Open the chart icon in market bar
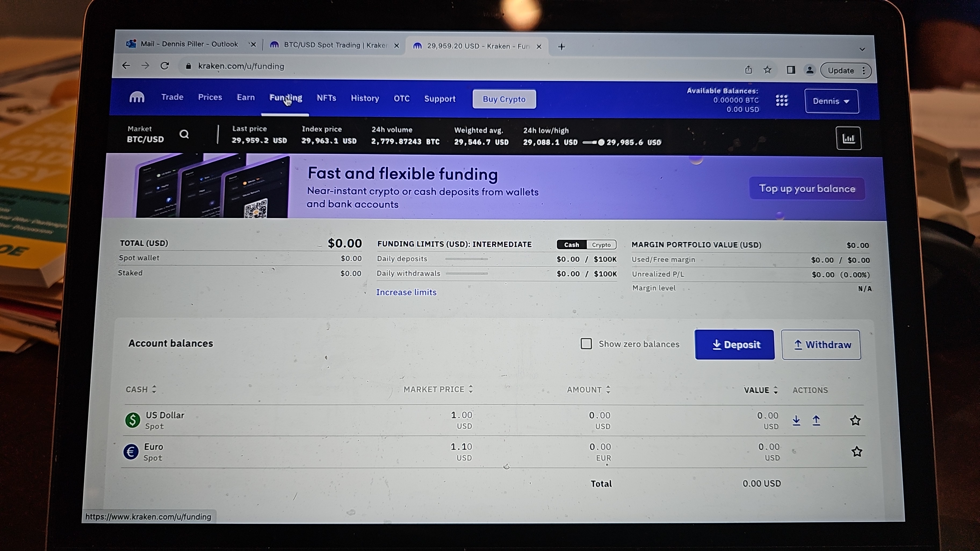 (848, 138)
